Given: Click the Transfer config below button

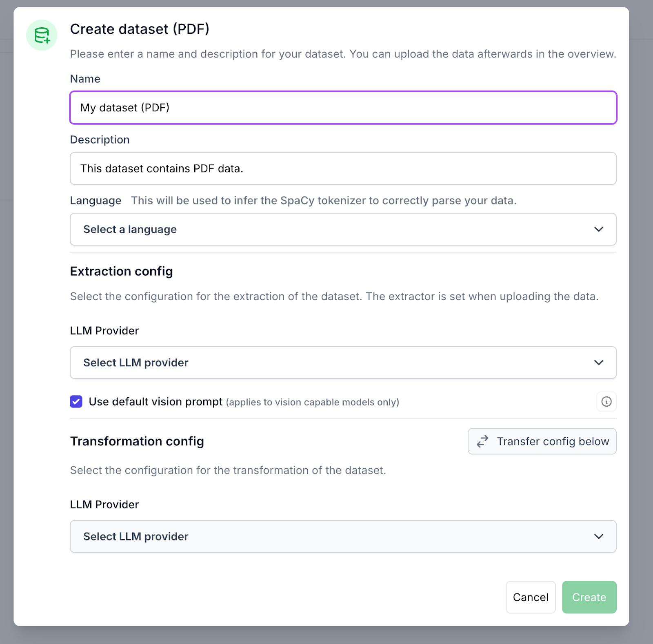Looking at the screenshot, I should point(542,441).
